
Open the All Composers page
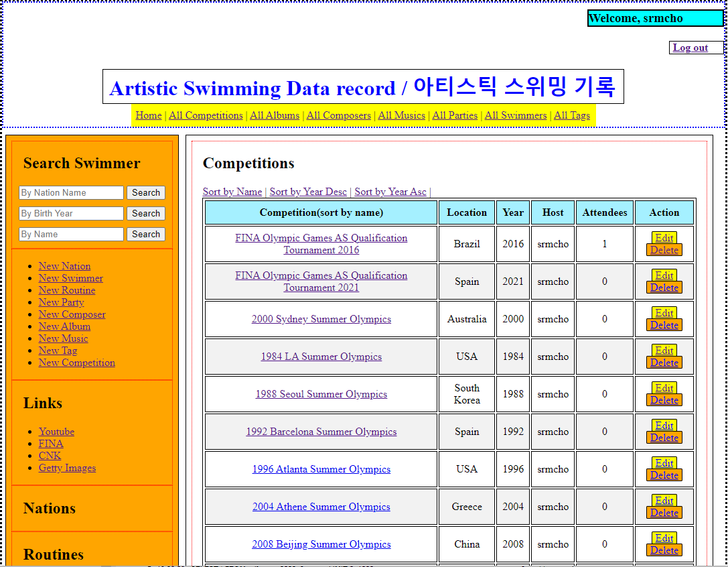tap(338, 115)
